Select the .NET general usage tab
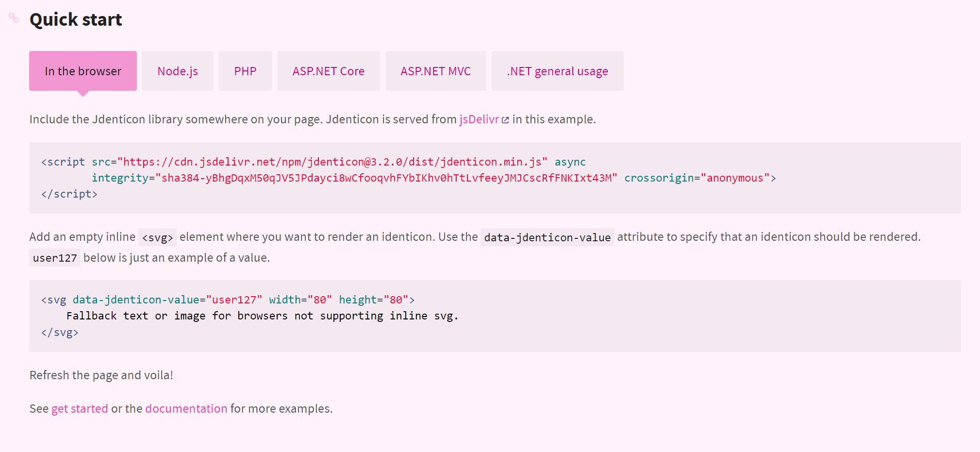The height and width of the screenshot is (452, 980). tap(558, 71)
